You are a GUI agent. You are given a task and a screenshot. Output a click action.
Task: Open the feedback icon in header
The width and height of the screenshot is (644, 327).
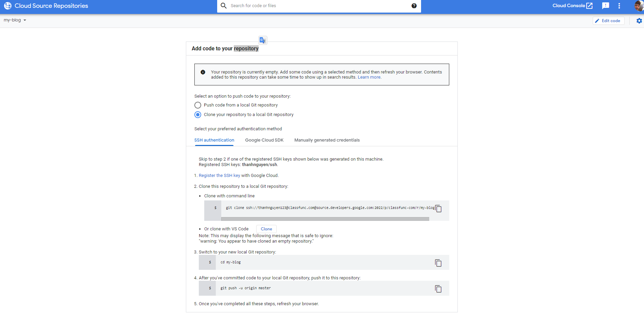[605, 6]
